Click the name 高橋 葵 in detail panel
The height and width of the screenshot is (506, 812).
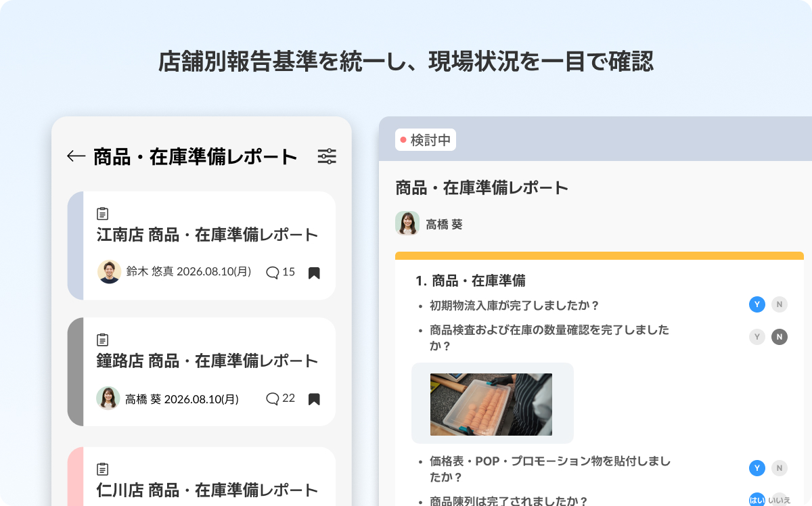tap(444, 225)
